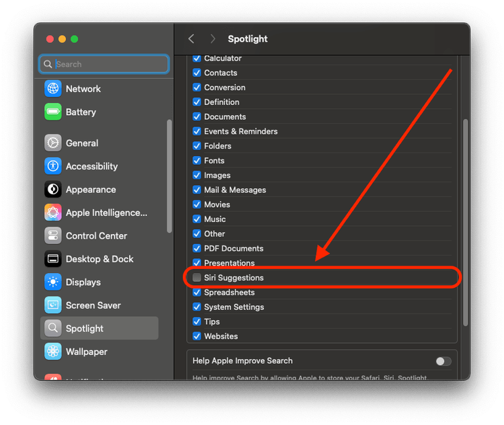
Task: Go back with the left chevron
Action: [x=192, y=39]
